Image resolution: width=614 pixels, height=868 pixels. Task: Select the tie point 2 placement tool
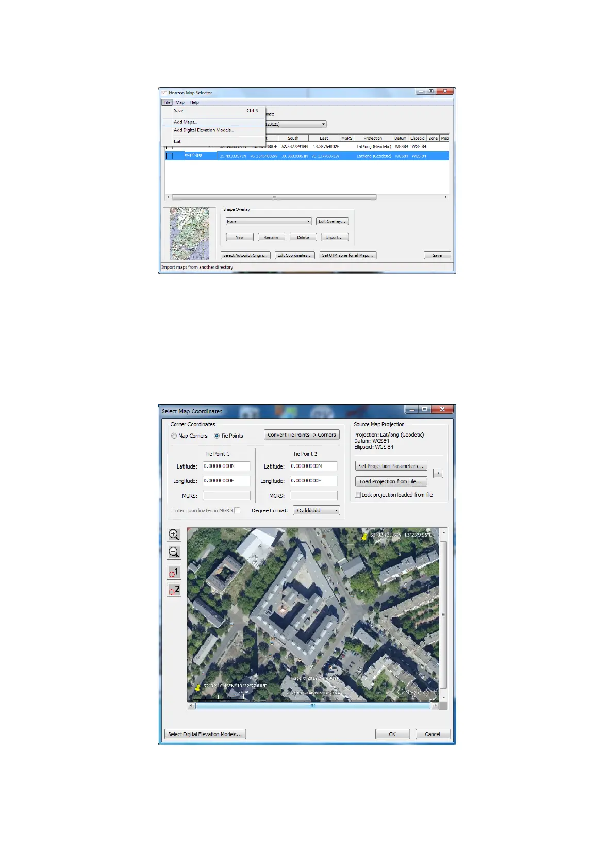pyautogui.click(x=174, y=590)
